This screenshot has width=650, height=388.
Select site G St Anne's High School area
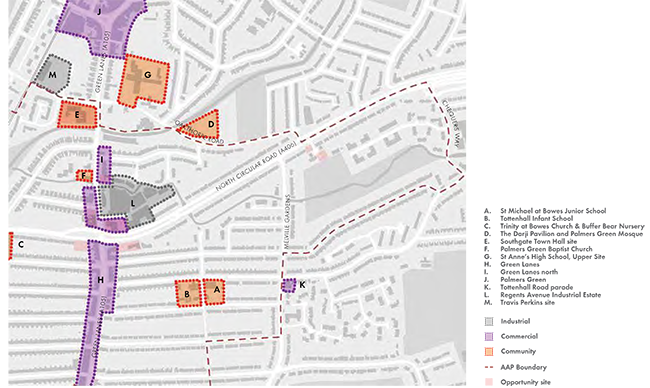click(143, 80)
